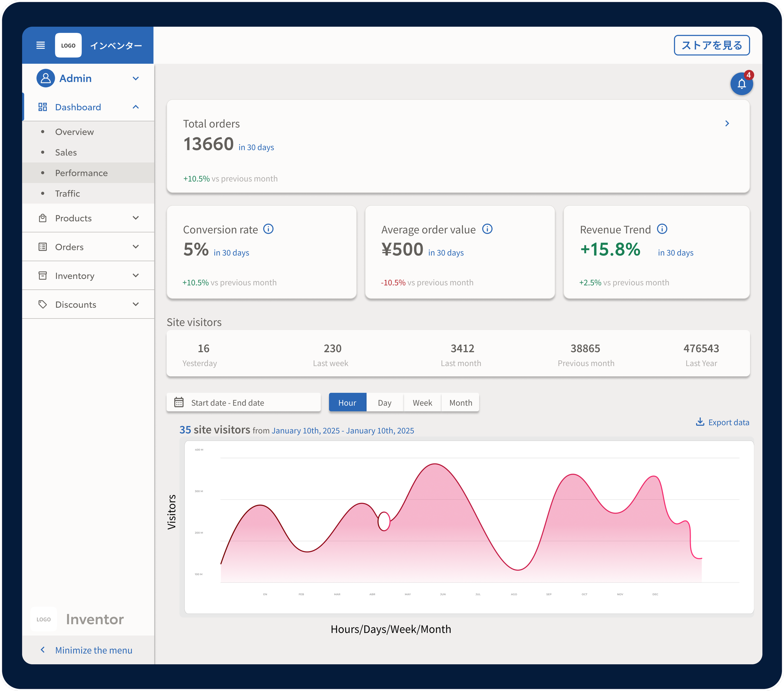Collapse the Dashboard section chevron
The image size is (784, 691).
[135, 107]
